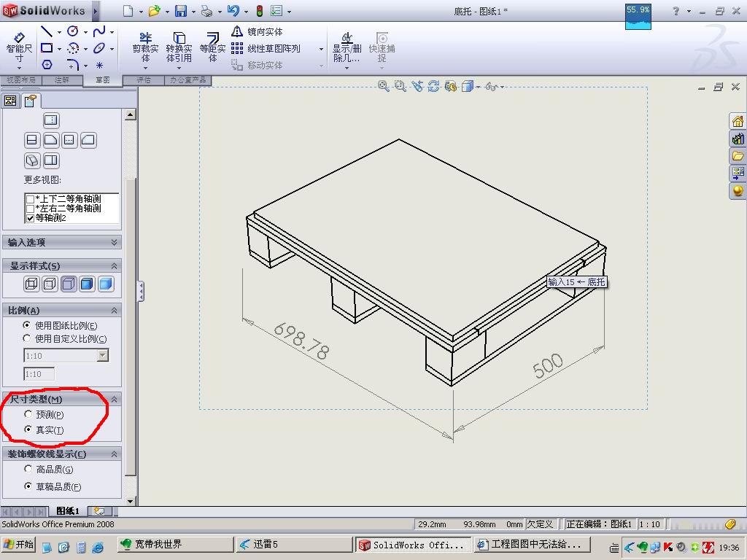Click the SolidWorks Resources home icon
Screen dimensions: 747x560
coord(738,121)
